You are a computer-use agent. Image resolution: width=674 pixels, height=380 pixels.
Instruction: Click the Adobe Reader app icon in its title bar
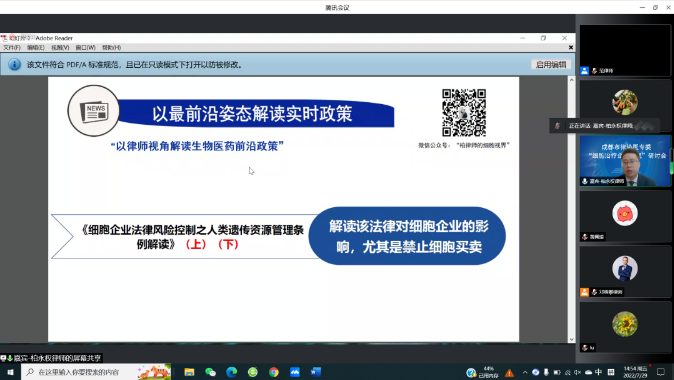(x=4, y=38)
